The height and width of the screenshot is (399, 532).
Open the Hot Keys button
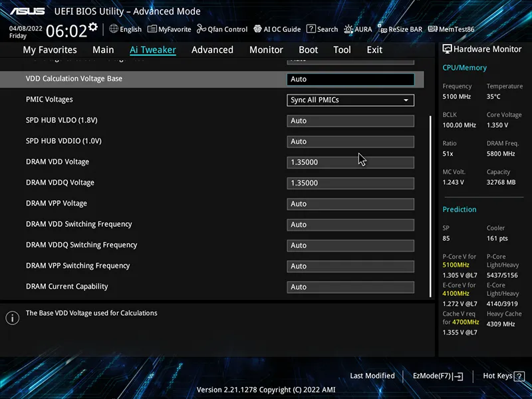tap(503, 376)
